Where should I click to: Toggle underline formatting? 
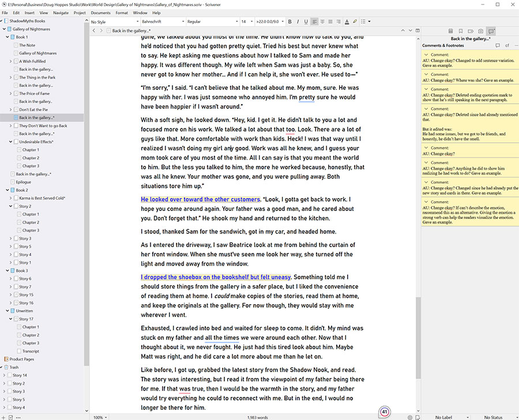[306, 21]
